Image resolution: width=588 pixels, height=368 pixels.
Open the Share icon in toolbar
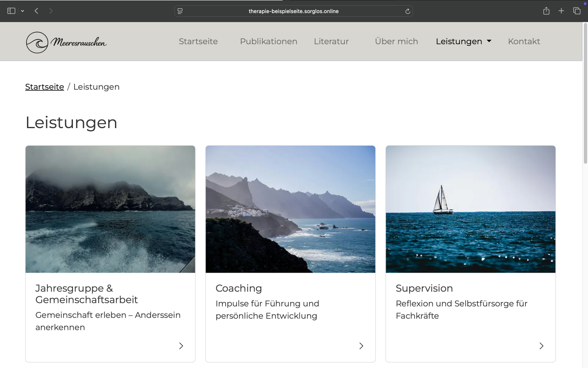point(546,11)
